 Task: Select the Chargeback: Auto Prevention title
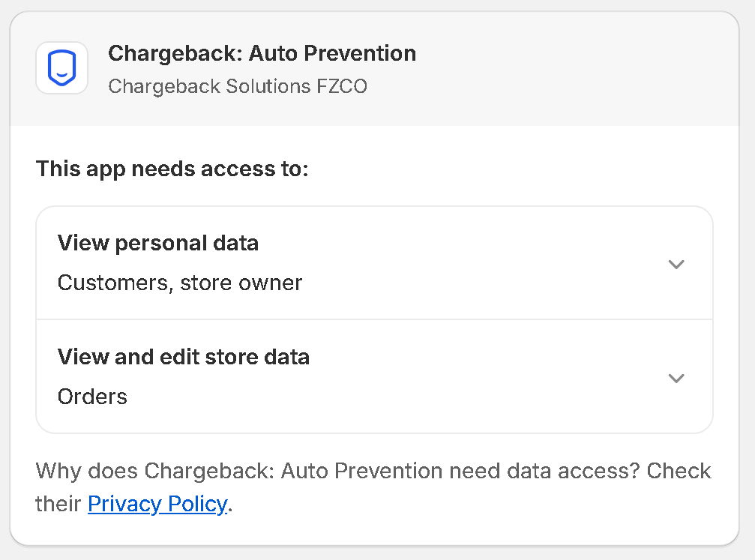click(x=262, y=53)
